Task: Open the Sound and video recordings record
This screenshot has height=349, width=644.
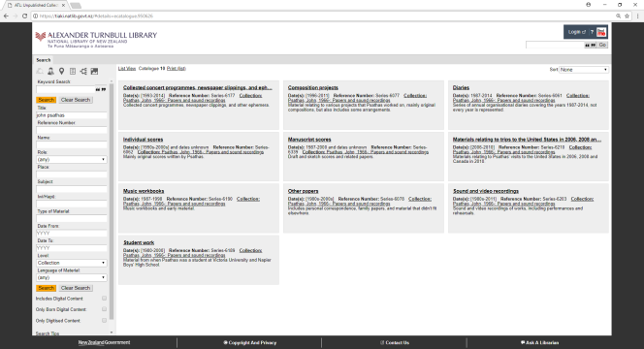Action: coord(486,191)
